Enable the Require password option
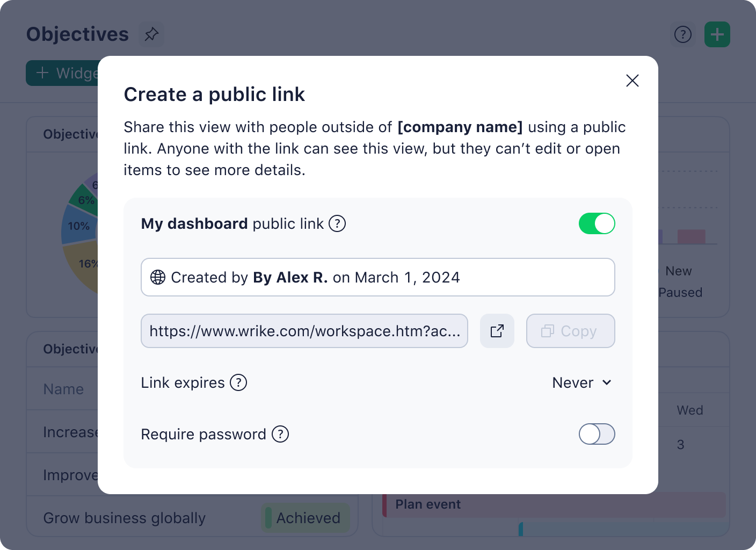 pyautogui.click(x=597, y=434)
